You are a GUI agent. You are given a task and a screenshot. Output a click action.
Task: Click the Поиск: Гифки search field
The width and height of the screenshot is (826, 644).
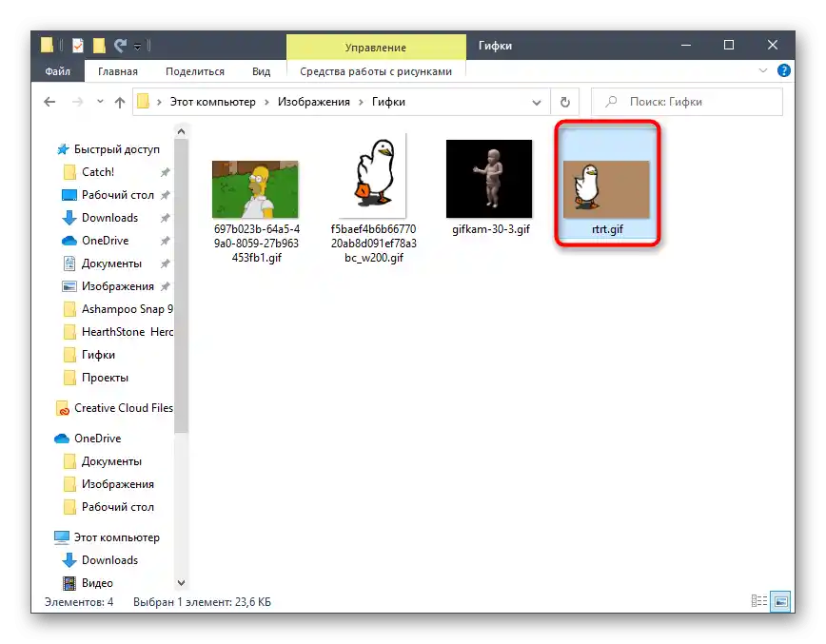[687, 102]
